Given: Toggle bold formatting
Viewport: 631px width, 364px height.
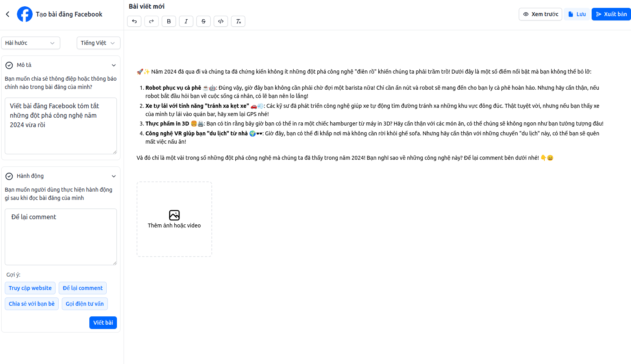Looking at the screenshot, I should (x=169, y=21).
